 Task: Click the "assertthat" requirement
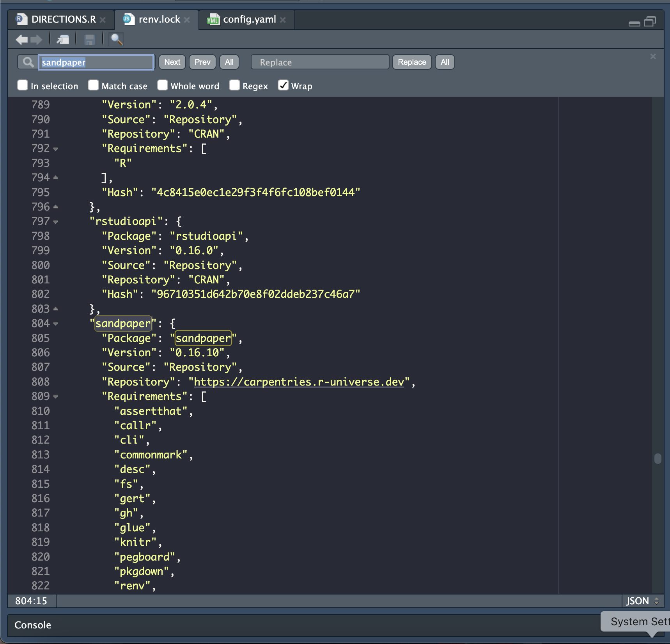(151, 411)
